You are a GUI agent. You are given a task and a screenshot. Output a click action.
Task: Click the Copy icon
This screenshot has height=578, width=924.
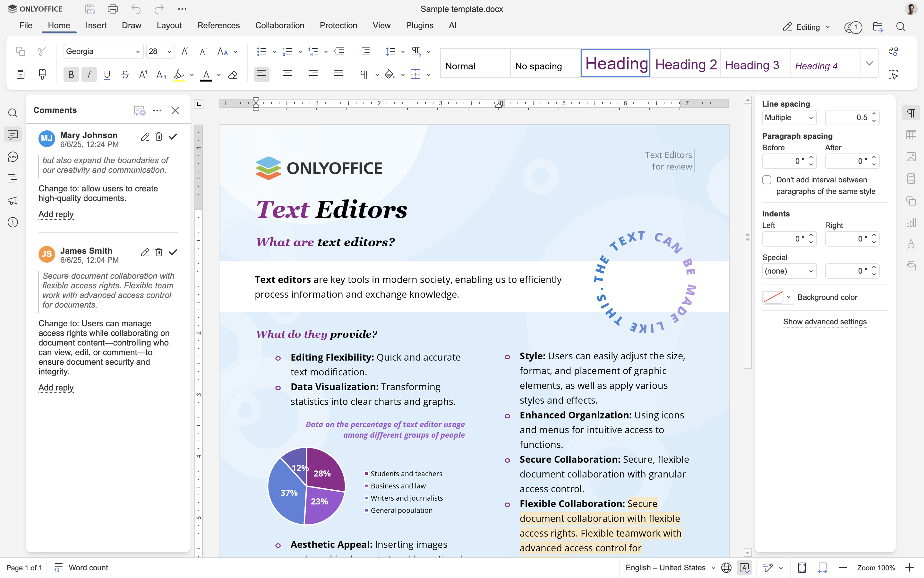click(20, 51)
